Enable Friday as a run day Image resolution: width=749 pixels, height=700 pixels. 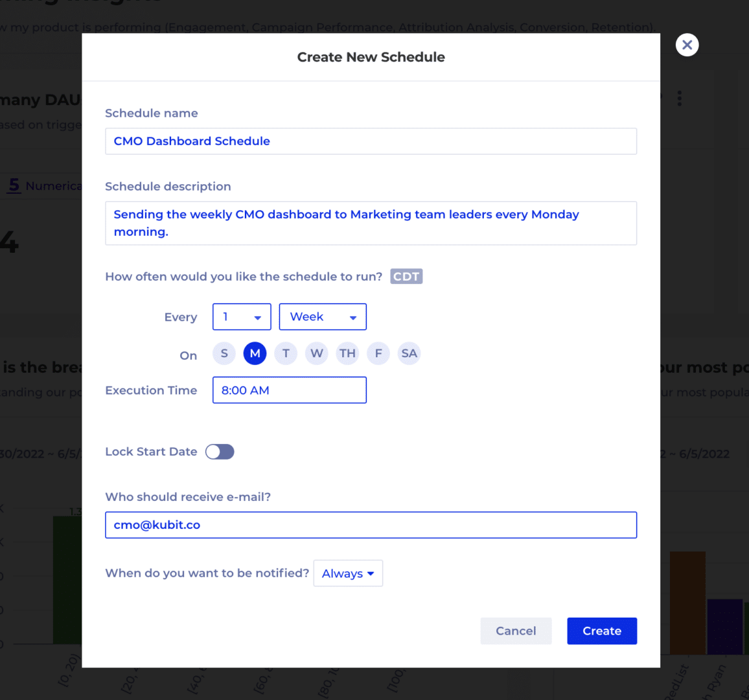click(x=378, y=353)
